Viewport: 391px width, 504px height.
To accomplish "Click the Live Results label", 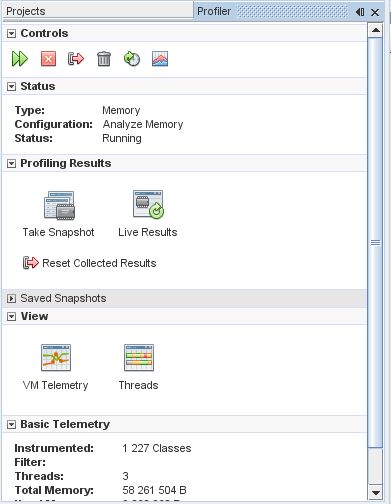I will 148,232.
